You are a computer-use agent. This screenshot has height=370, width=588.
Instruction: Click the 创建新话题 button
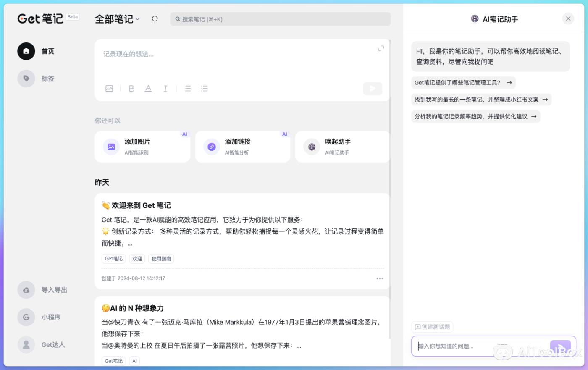[x=432, y=326]
